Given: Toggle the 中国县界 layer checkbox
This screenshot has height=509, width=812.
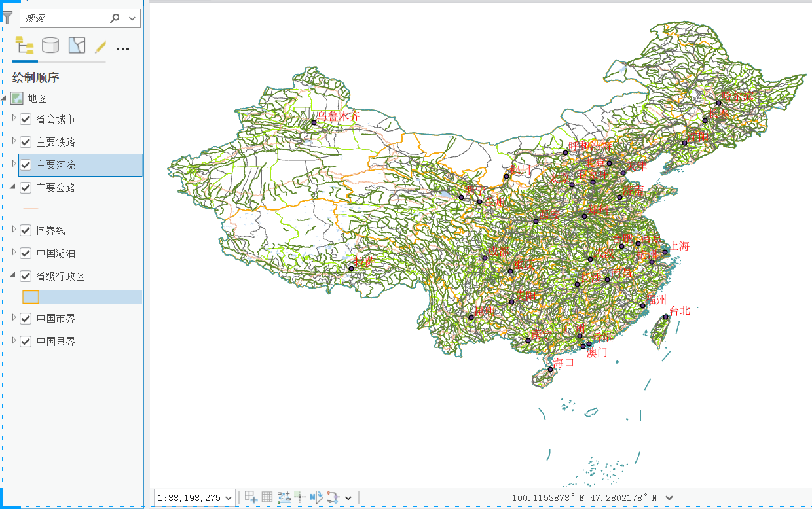Looking at the screenshot, I should tap(26, 342).
